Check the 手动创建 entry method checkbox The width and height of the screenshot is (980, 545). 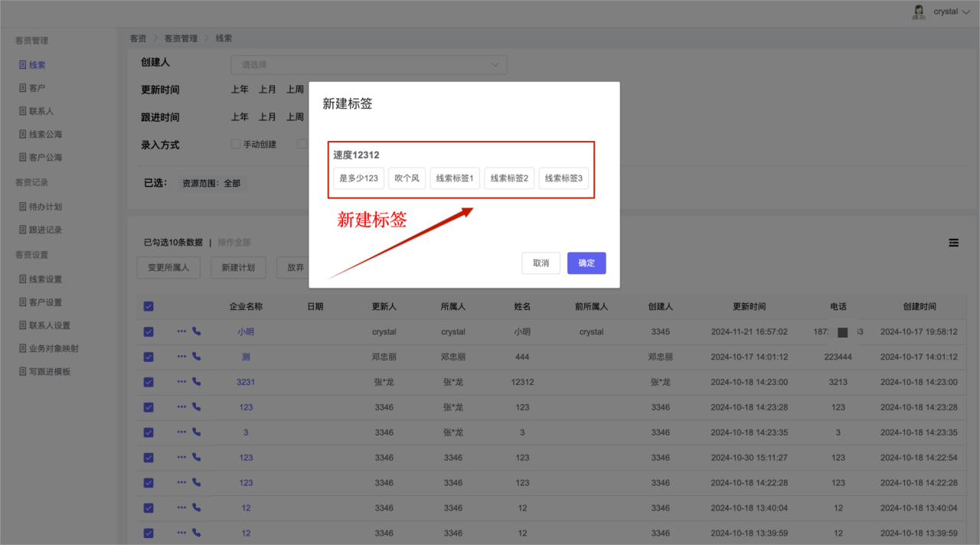pos(236,144)
